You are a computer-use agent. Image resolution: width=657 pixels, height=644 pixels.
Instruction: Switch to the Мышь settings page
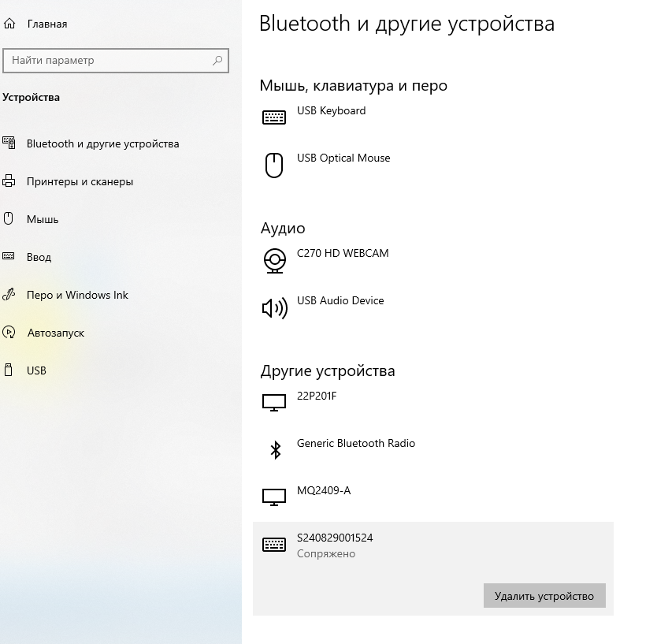tap(43, 220)
